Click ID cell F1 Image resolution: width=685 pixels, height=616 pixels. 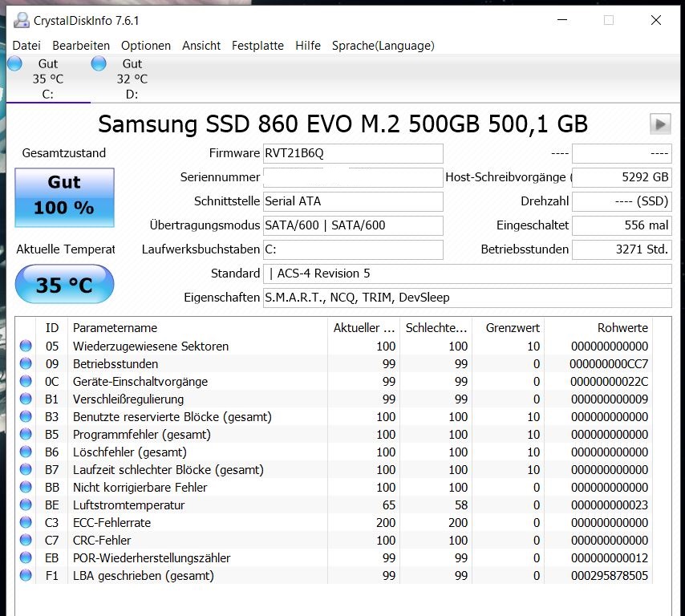[x=51, y=575]
